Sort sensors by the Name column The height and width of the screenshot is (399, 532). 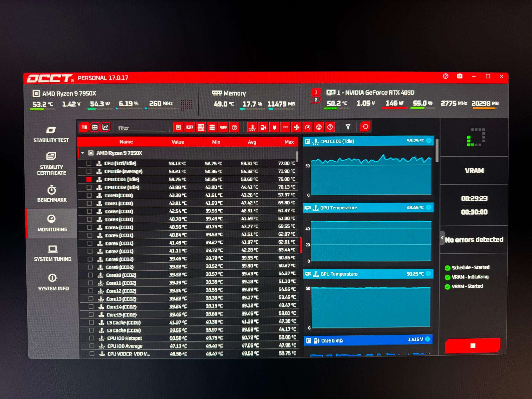126,142
